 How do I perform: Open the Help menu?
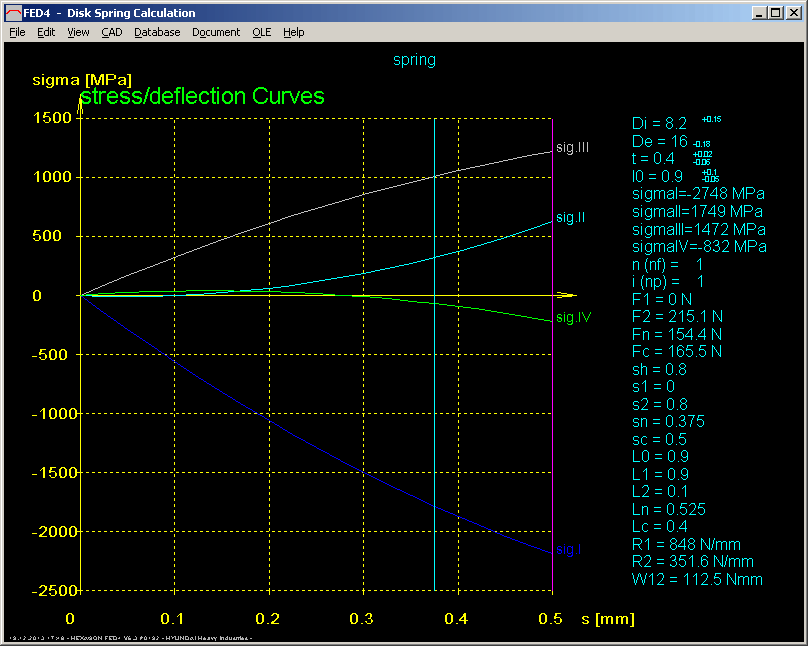293,32
